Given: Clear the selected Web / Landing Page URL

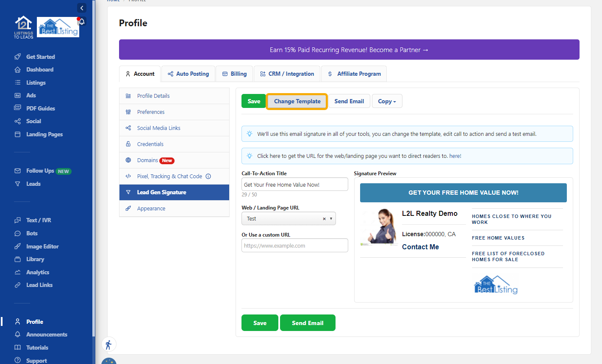Looking at the screenshot, I should (324, 218).
